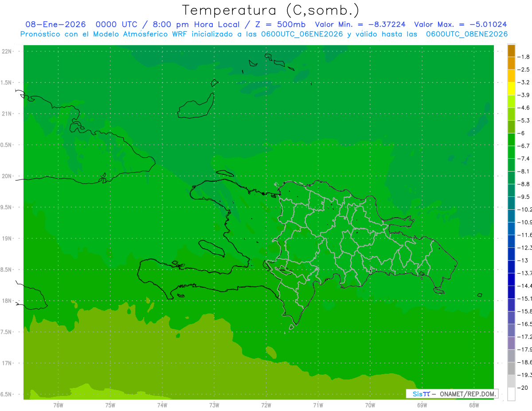Click the '68W' longitude axis label
The width and height of the screenshot is (532, 411).
coord(473,405)
